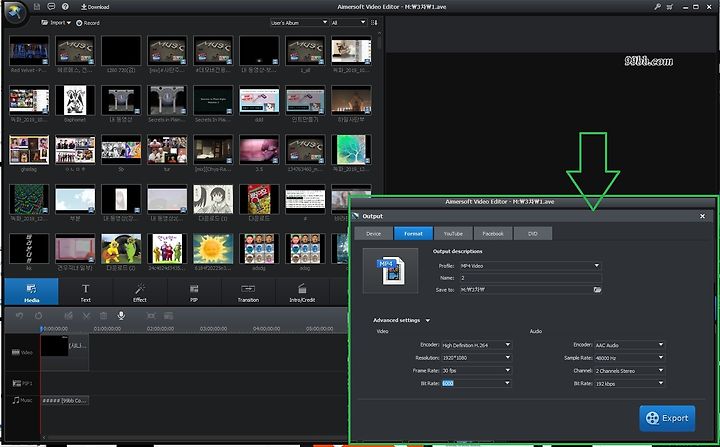720x447 pixels.
Task: Open the All media filter dropdown
Action: pyautogui.click(x=349, y=22)
